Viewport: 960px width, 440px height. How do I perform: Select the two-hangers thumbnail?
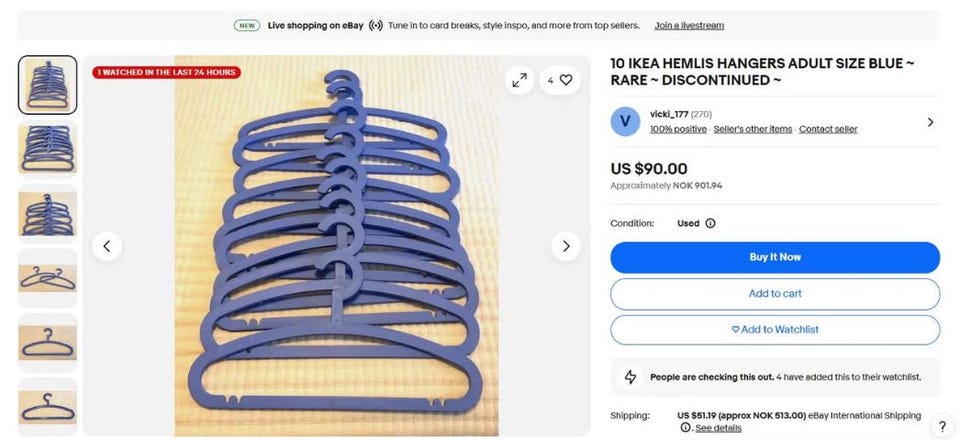click(x=48, y=278)
